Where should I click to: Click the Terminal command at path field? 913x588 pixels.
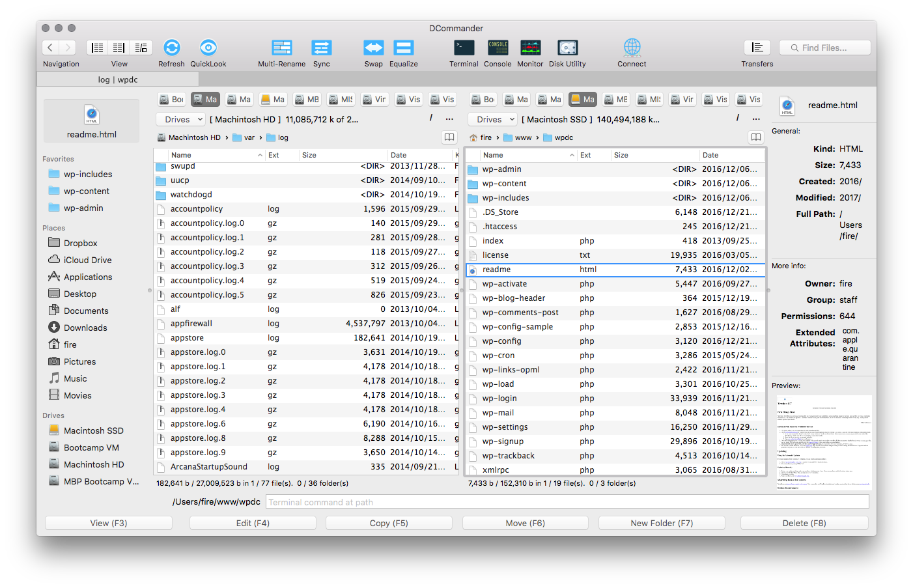[x=567, y=502]
